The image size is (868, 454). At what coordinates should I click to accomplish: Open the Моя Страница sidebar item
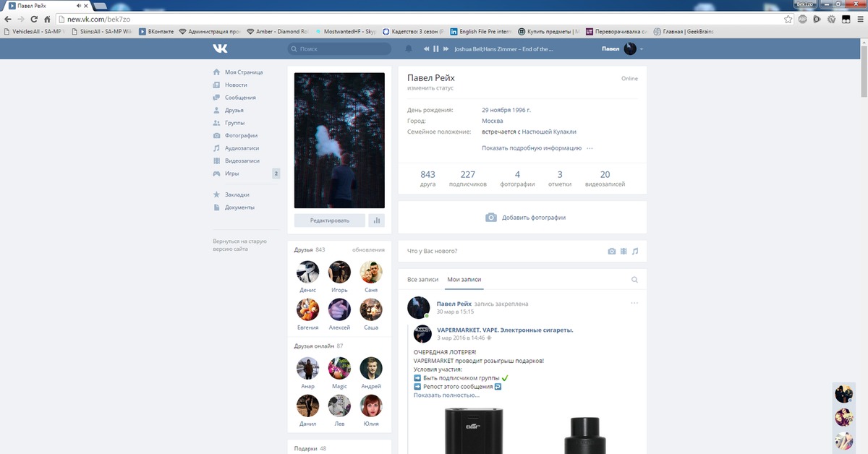click(x=244, y=72)
